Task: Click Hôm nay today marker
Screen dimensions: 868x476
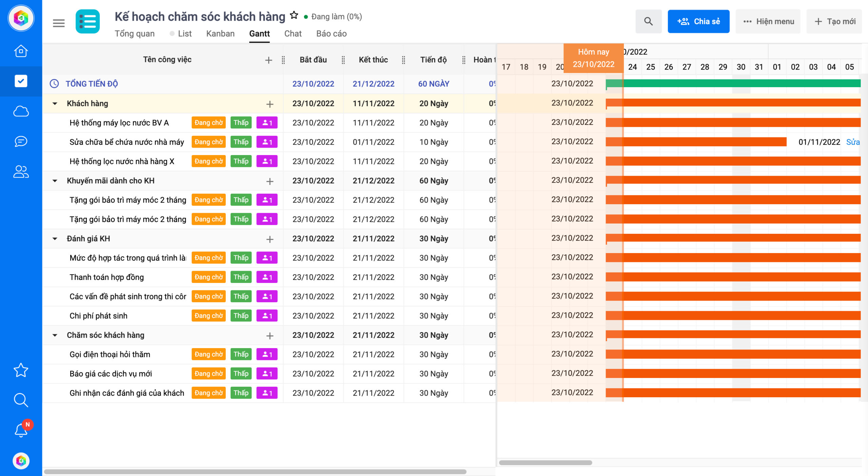Action: 593,58
